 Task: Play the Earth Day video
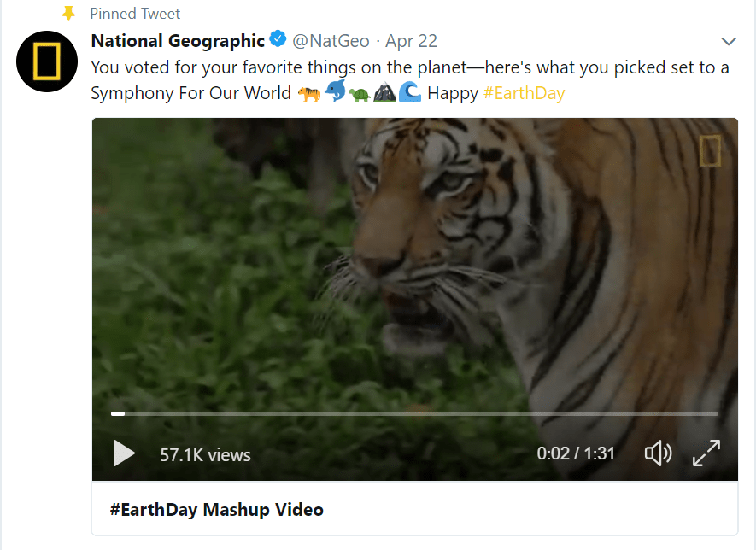(124, 453)
